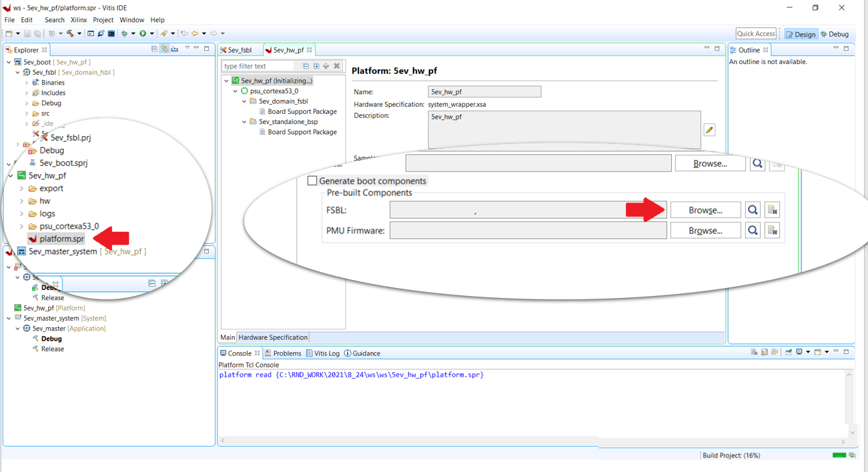Click the back navigation arrow in toolbar
868x472 pixels.
click(x=195, y=33)
